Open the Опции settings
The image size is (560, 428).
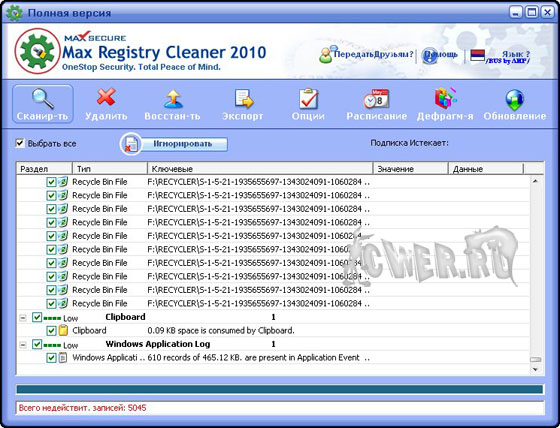pos(308,104)
